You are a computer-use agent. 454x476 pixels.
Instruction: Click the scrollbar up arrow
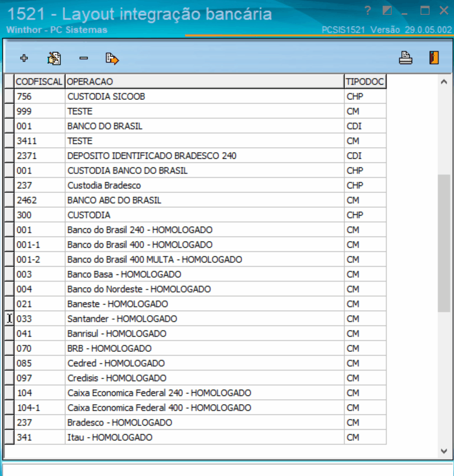point(444,82)
